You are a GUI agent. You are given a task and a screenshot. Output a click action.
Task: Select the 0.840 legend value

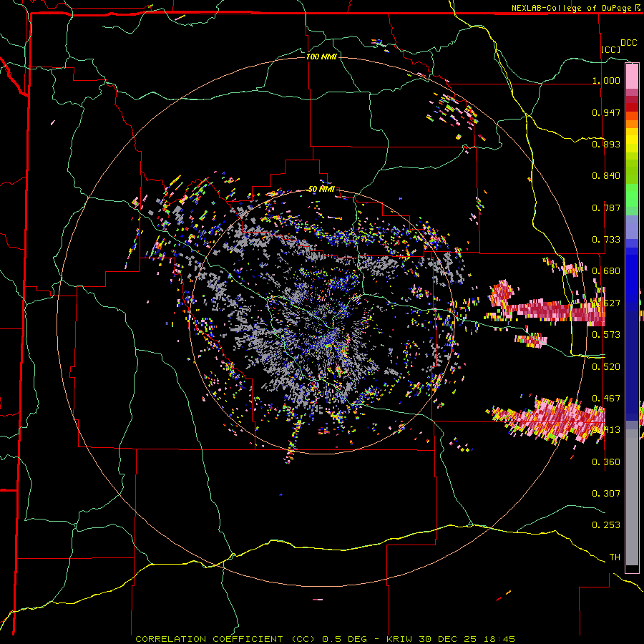coord(606,176)
